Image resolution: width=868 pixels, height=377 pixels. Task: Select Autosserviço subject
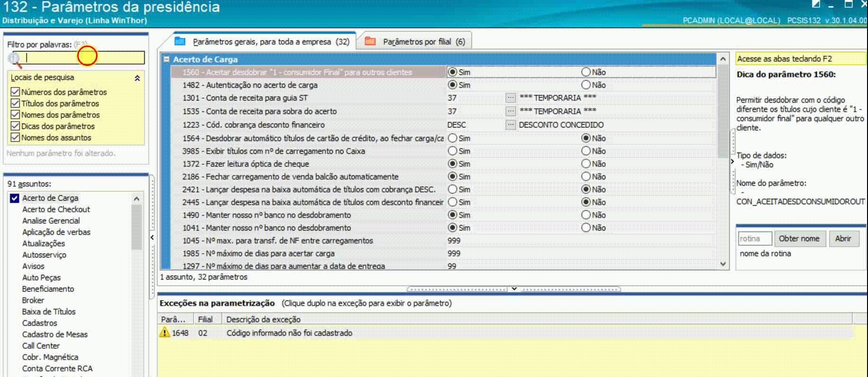[x=44, y=255]
